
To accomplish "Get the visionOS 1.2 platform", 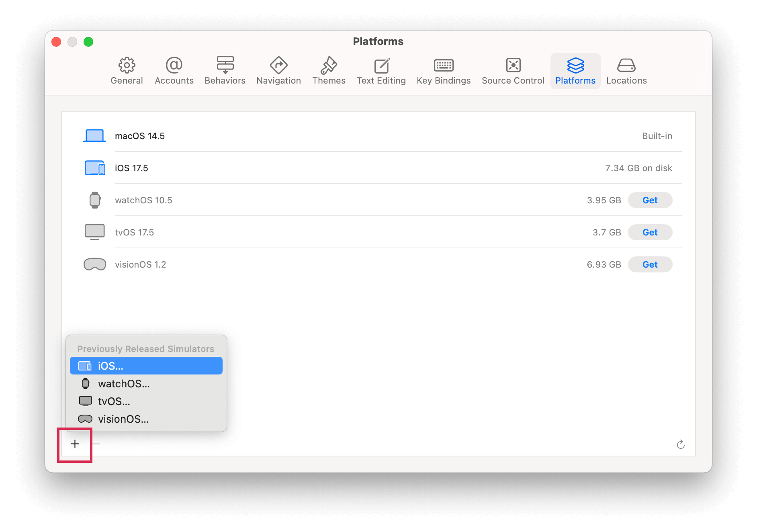I will coord(650,264).
